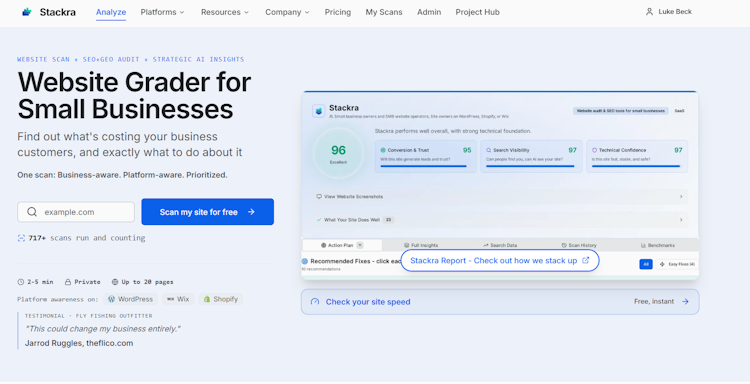Image resolution: width=750 pixels, height=384 pixels.
Task: Click the WordPress logo icon
Action: 111,299
